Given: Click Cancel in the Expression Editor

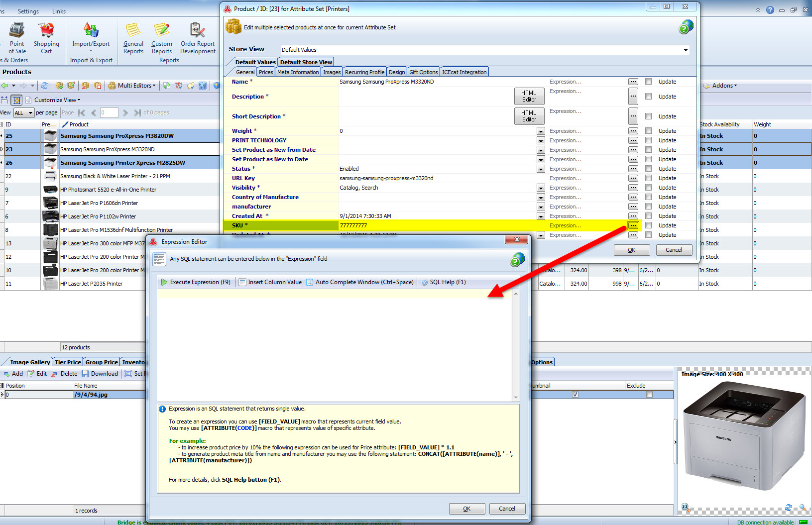Looking at the screenshot, I should pyautogui.click(x=507, y=509).
